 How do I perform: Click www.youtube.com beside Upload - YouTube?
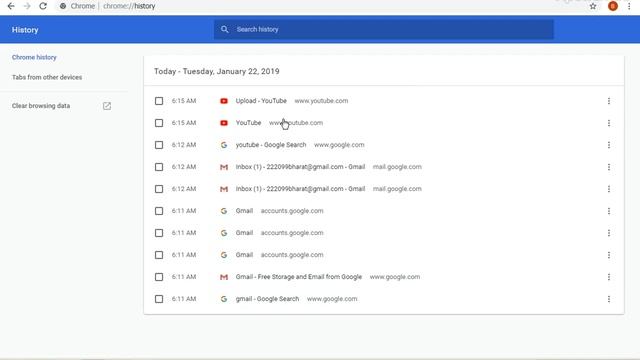click(322, 101)
